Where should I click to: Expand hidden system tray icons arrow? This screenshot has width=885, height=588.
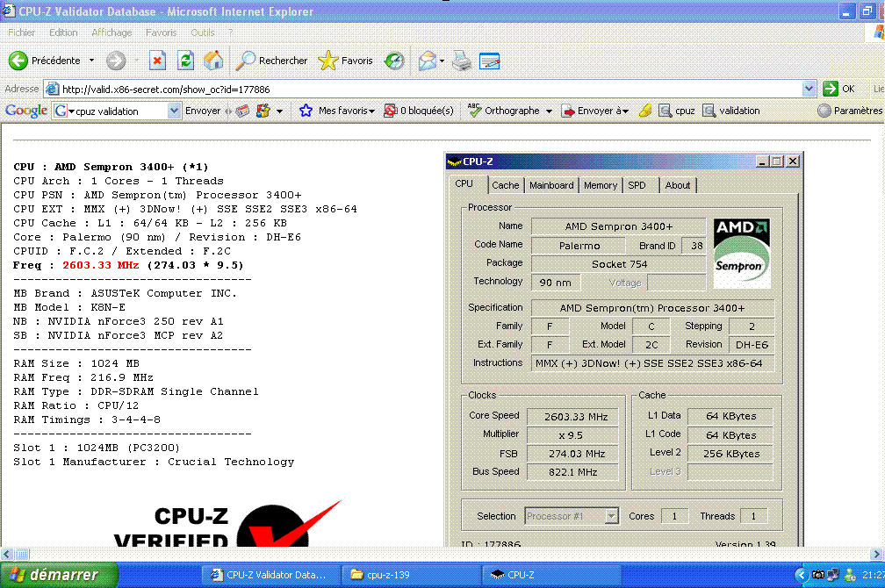801,575
